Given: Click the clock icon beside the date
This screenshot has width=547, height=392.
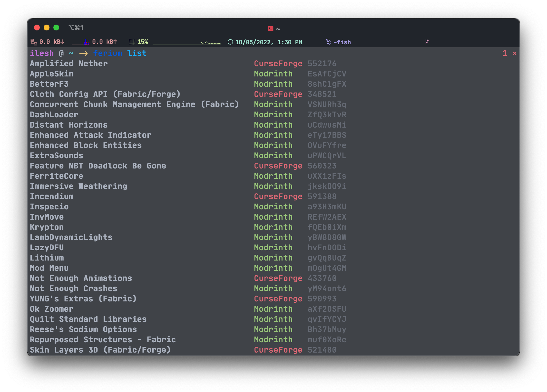Looking at the screenshot, I should pyautogui.click(x=230, y=42).
